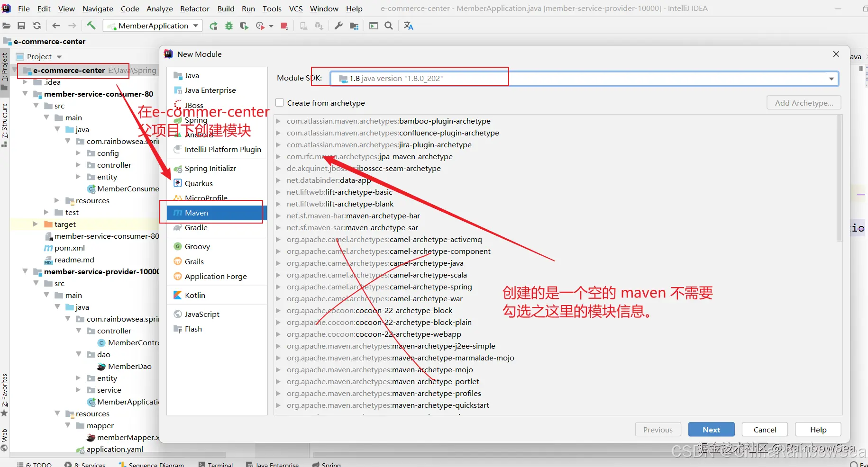Stop the running process with red square
The image size is (868, 467).
click(x=284, y=26)
